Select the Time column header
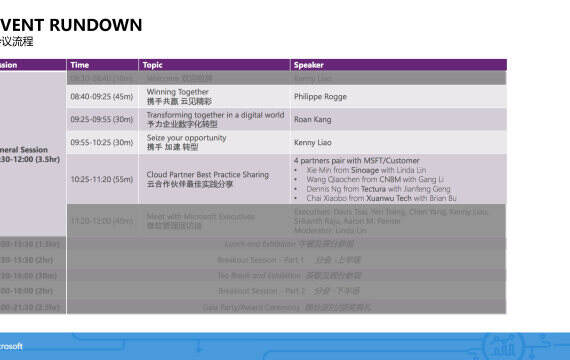This screenshot has height=360, width=570. click(102, 65)
